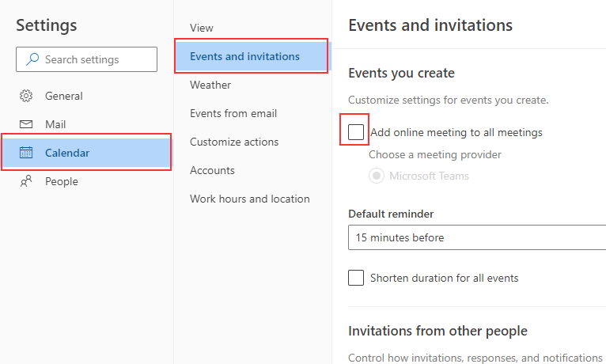This screenshot has height=364, width=606.
Task: Switch to Mail settings category
Action: coord(55,124)
